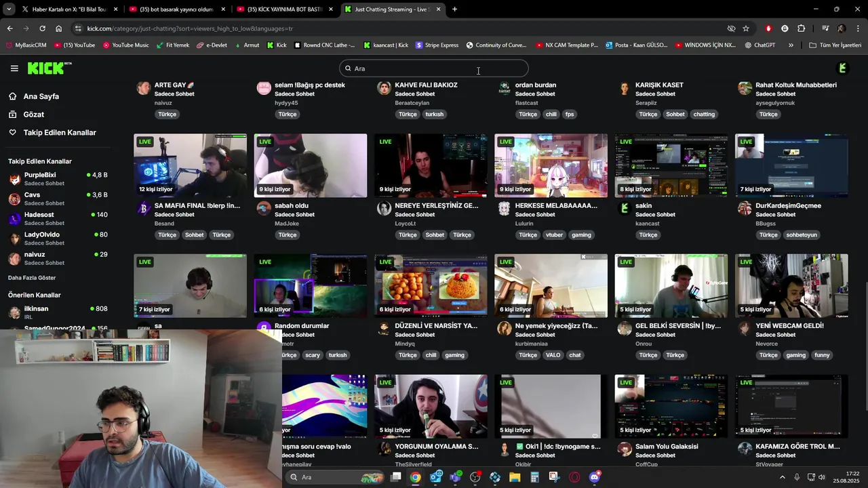Open the DurKardeşimGeçmee stream thumbnail
Image resolution: width=868 pixels, height=488 pixels.
point(791,165)
